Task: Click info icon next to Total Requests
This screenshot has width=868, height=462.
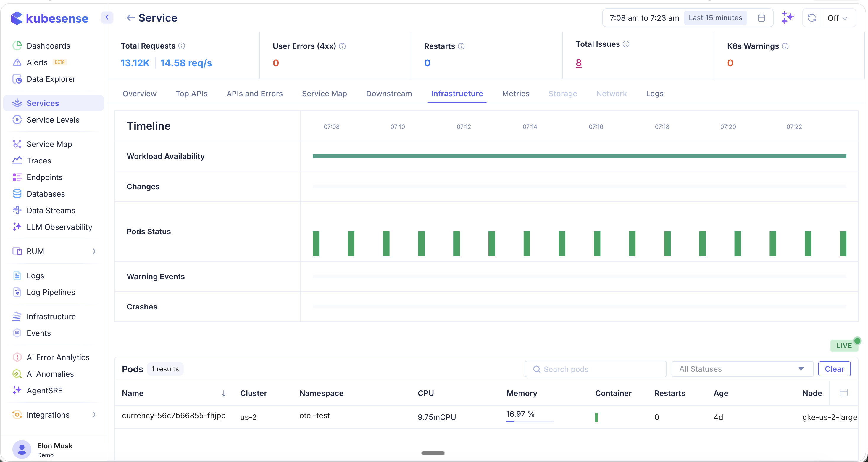Action: click(x=182, y=46)
